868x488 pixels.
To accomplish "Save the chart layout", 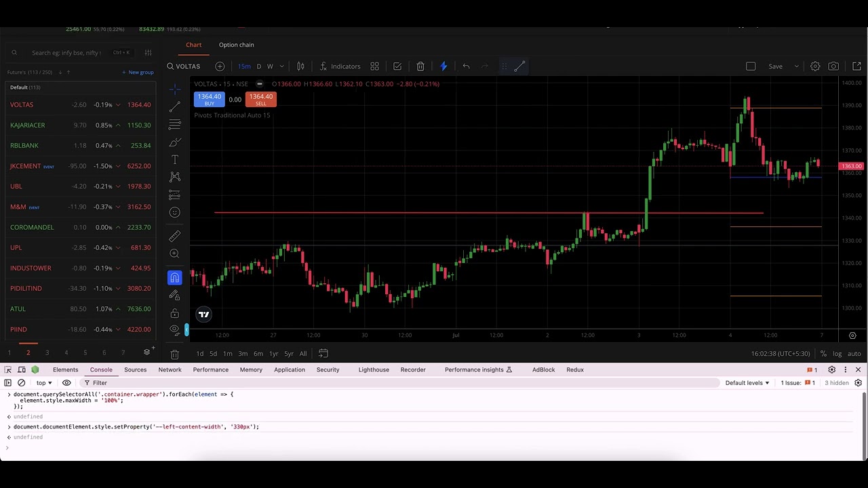I will [x=775, y=66].
